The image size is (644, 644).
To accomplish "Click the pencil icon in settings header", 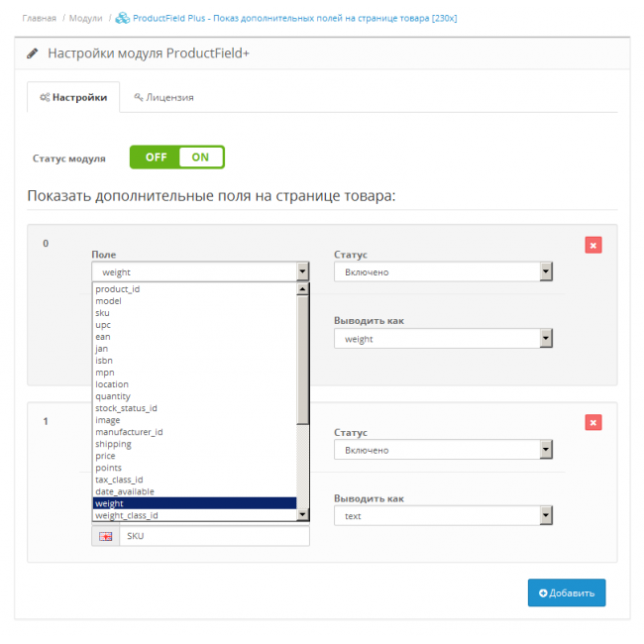I will [33, 54].
